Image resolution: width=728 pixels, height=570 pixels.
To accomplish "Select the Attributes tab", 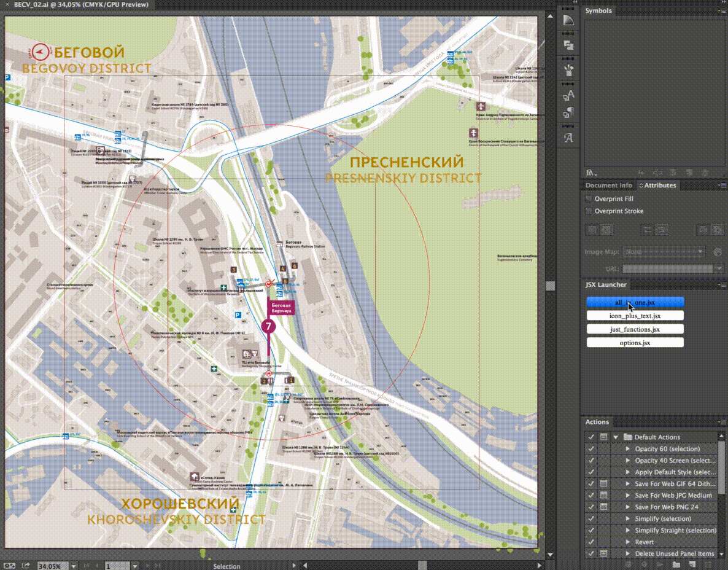I will 660,185.
